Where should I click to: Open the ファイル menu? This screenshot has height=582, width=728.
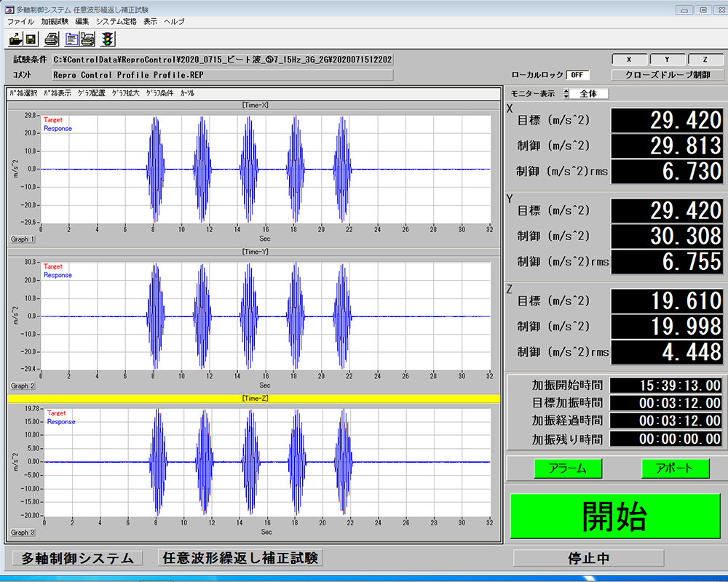pos(20,21)
